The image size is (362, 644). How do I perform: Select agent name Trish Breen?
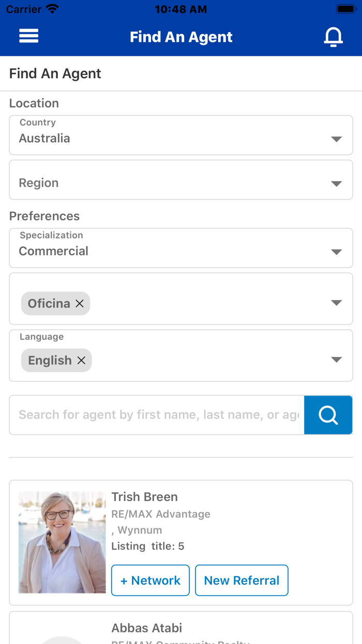(144, 496)
